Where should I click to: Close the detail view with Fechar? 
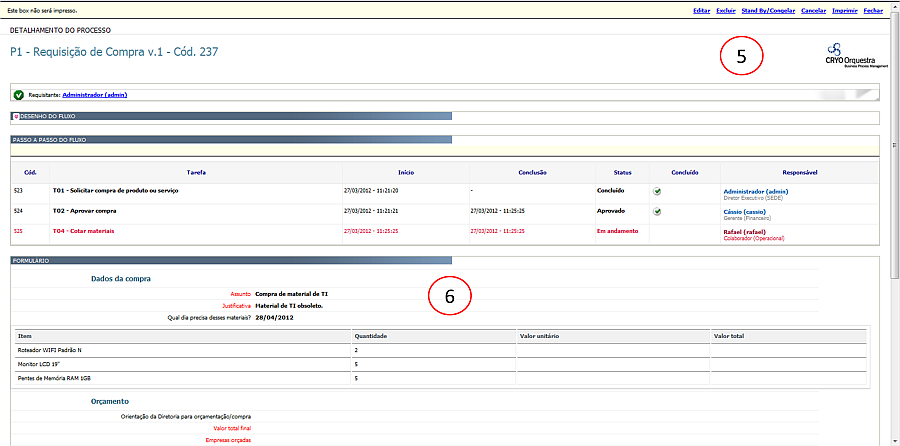click(873, 10)
